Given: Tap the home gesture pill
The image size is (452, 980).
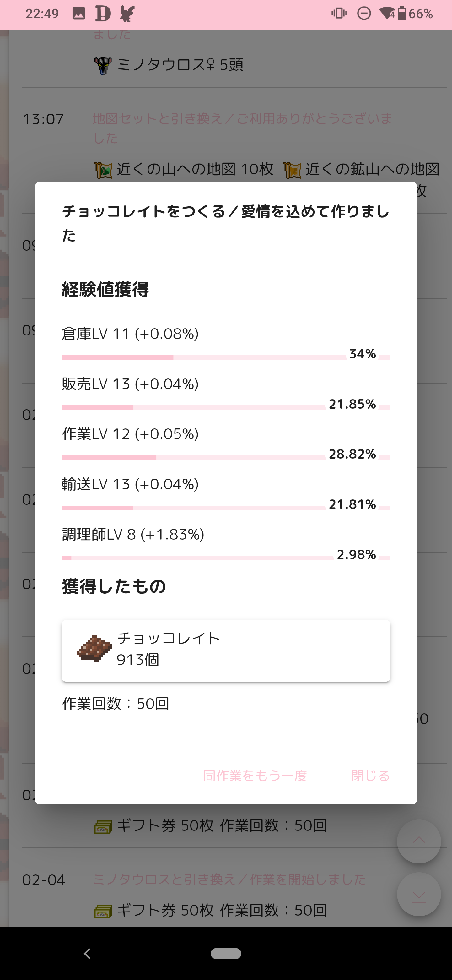Looking at the screenshot, I should coord(226,953).
